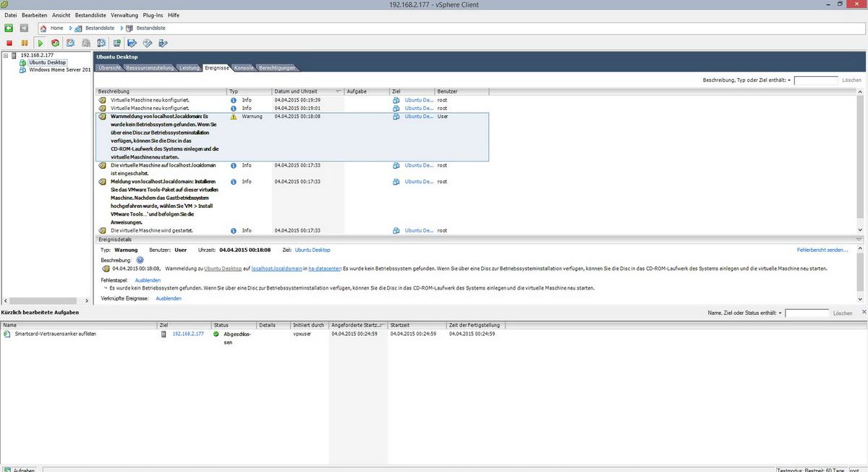The width and height of the screenshot is (868, 472).
Task: Sort events by the Datum und Uhrzeit column
Action: (308, 92)
